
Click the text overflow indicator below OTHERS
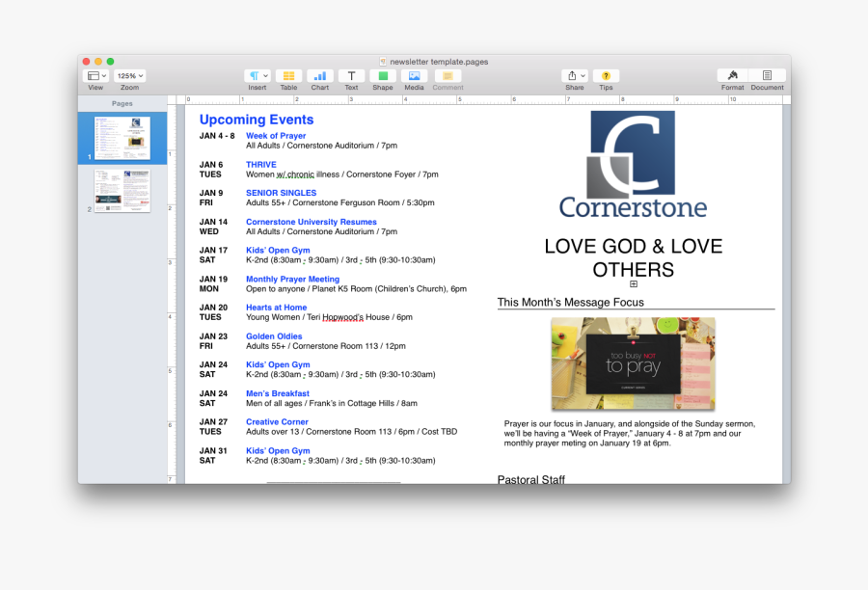coord(634,284)
